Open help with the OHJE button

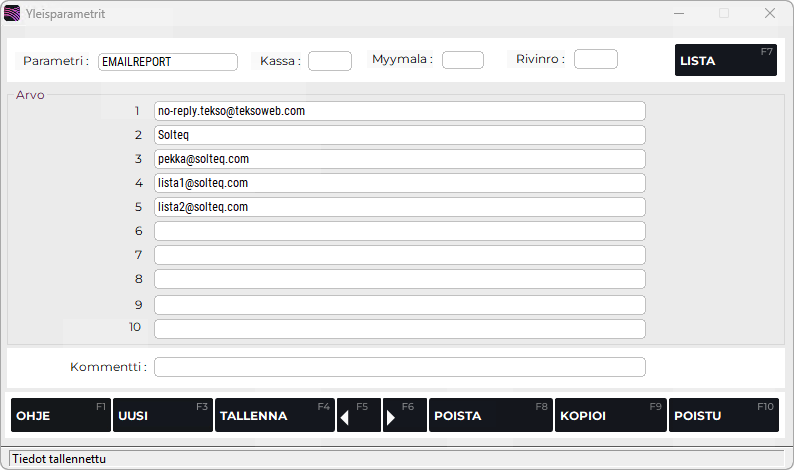pos(61,415)
